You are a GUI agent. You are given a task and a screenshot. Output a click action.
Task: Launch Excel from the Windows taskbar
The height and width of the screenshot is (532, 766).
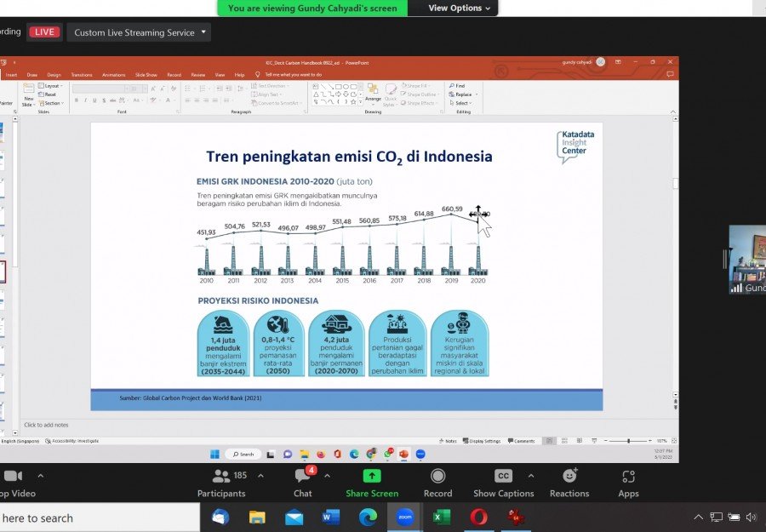coord(442,517)
